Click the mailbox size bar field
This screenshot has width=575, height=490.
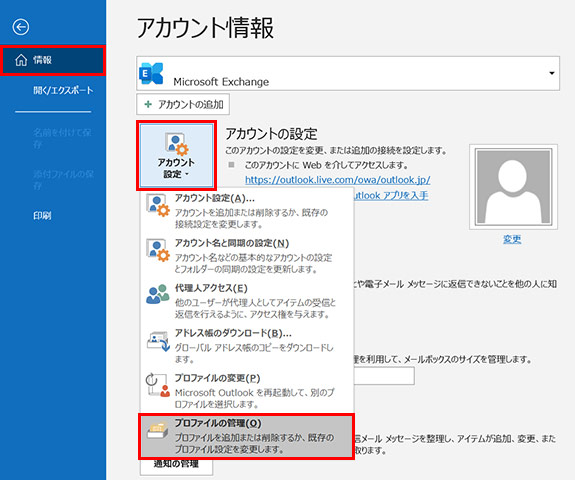point(384,376)
